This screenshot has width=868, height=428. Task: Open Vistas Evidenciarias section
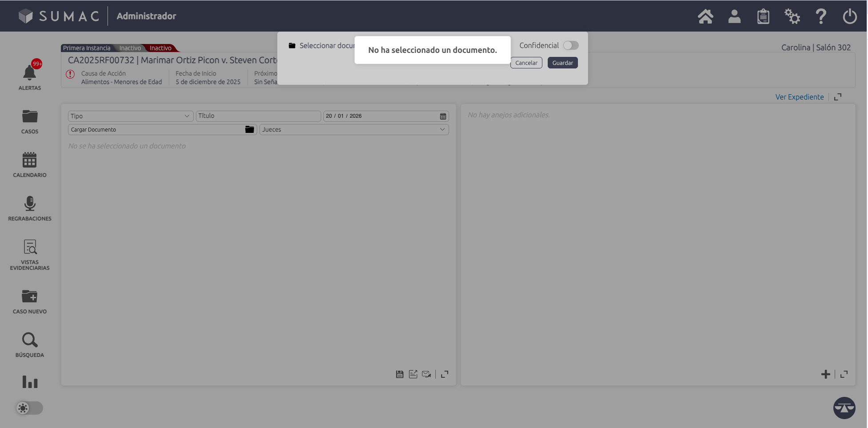pyautogui.click(x=30, y=254)
